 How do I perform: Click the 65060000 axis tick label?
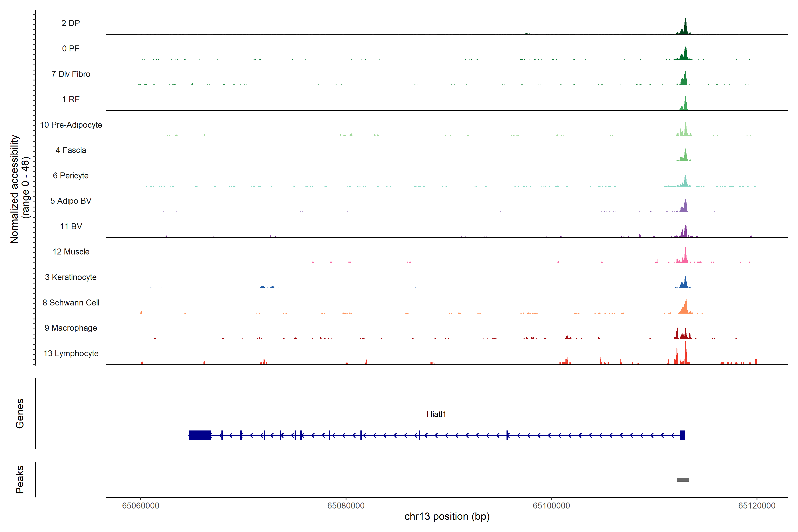tap(141, 506)
